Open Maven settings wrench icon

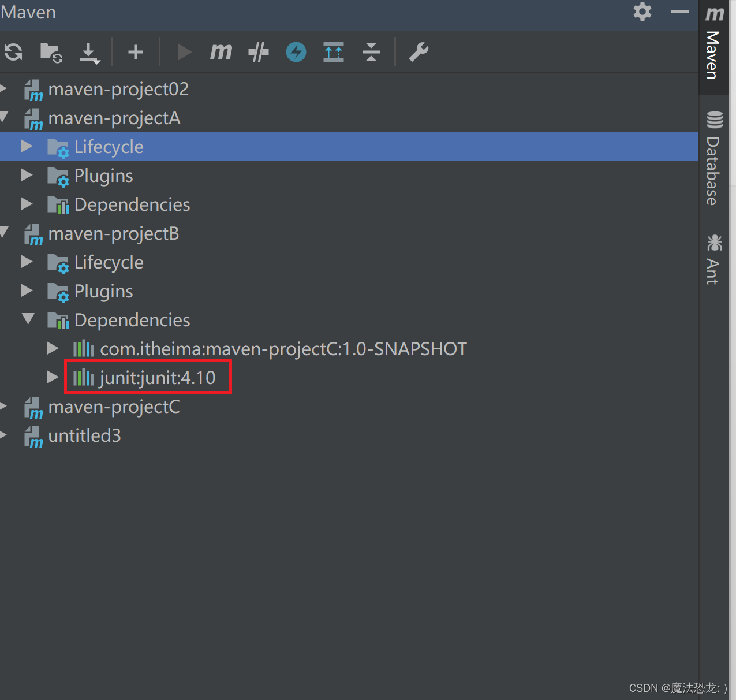419,52
